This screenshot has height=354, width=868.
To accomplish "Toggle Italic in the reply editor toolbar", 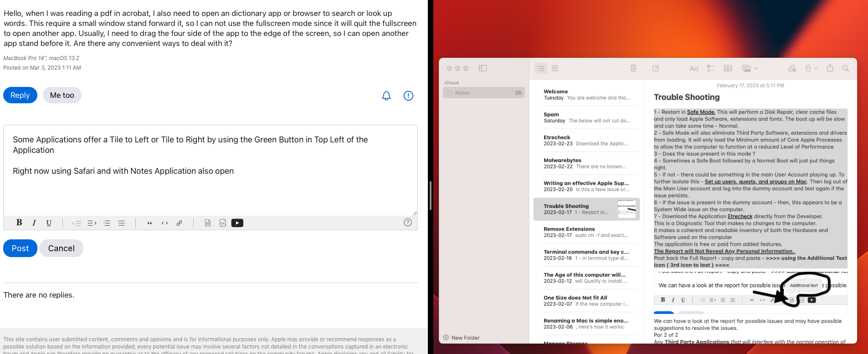I will 34,223.
